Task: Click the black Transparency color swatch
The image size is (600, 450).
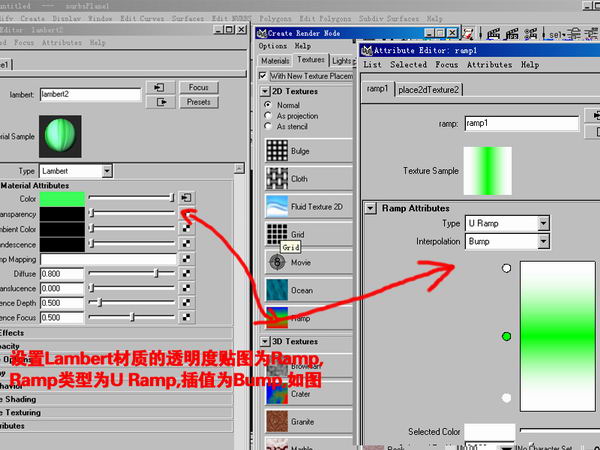Action: [x=62, y=214]
